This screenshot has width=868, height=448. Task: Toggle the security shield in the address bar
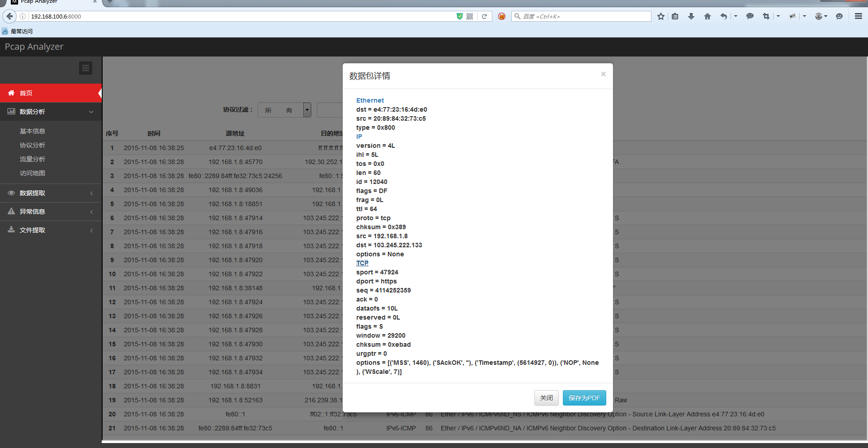coord(459,16)
